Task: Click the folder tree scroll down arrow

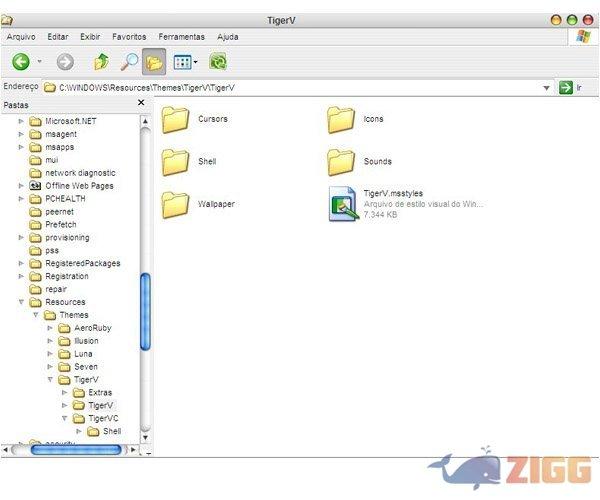Action: pyautogui.click(x=145, y=437)
